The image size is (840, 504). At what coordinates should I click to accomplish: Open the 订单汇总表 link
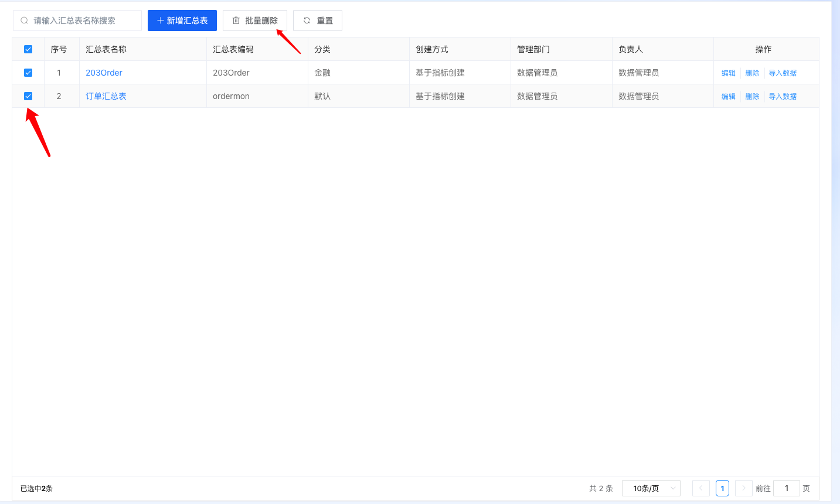tap(106, 96)
